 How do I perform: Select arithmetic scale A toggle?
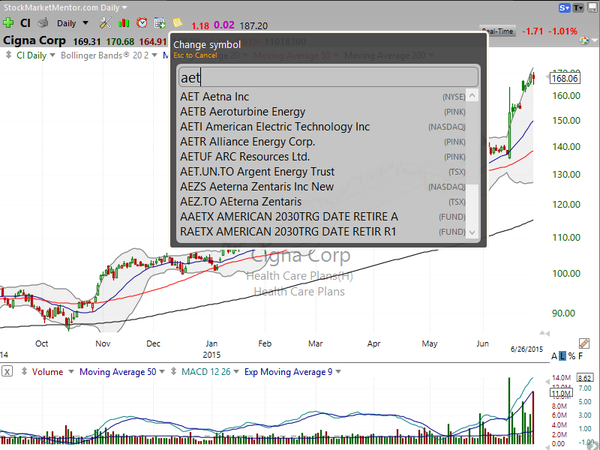pos(554,356)
